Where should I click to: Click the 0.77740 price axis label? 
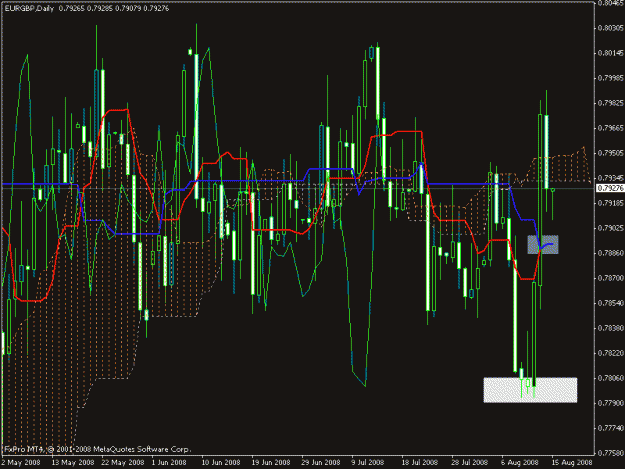tap(610, 428)
